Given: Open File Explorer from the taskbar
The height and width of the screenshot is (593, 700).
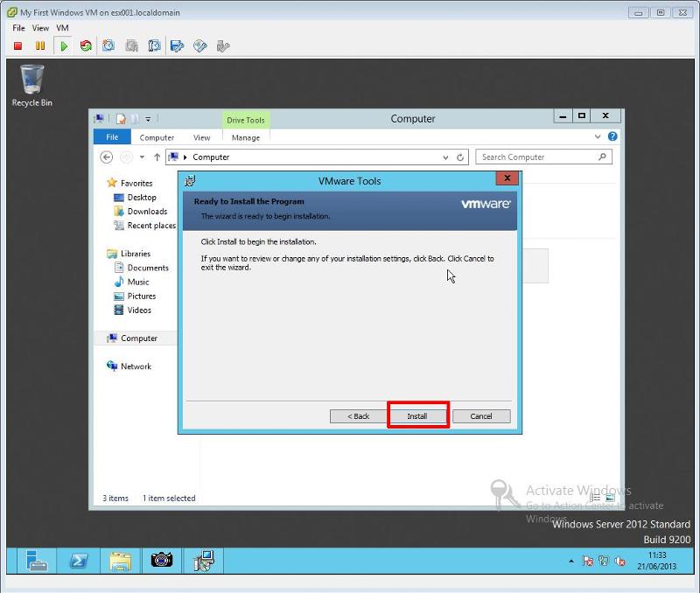Looking at the screenshot, I should coord(121,561).
